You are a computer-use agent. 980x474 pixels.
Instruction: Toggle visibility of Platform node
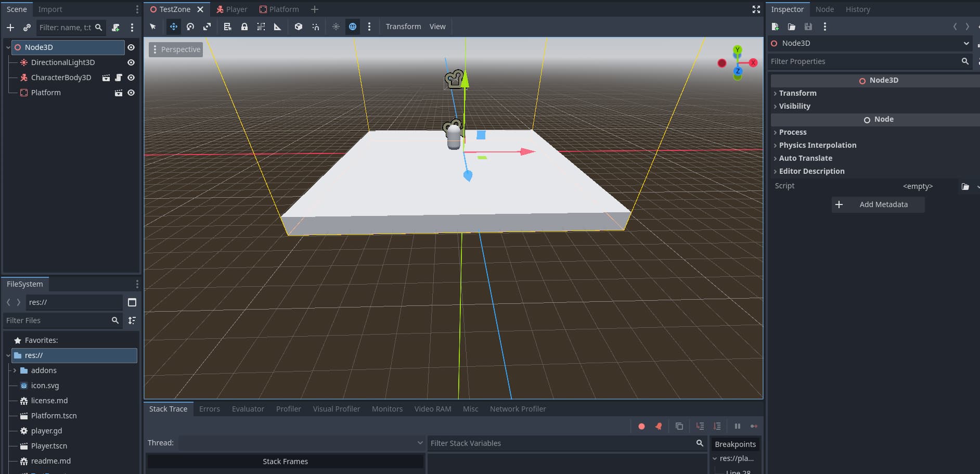click(131, 93)
